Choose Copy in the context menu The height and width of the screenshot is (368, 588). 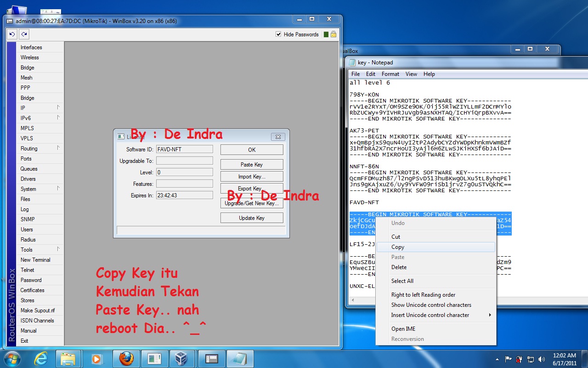(435, 247)
